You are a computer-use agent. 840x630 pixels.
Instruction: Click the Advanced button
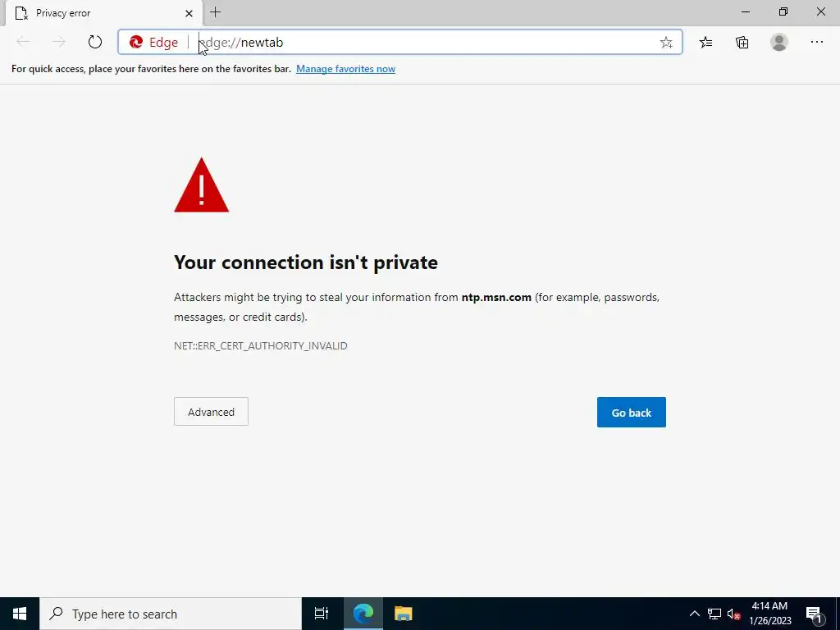click(x=211, y=412)
